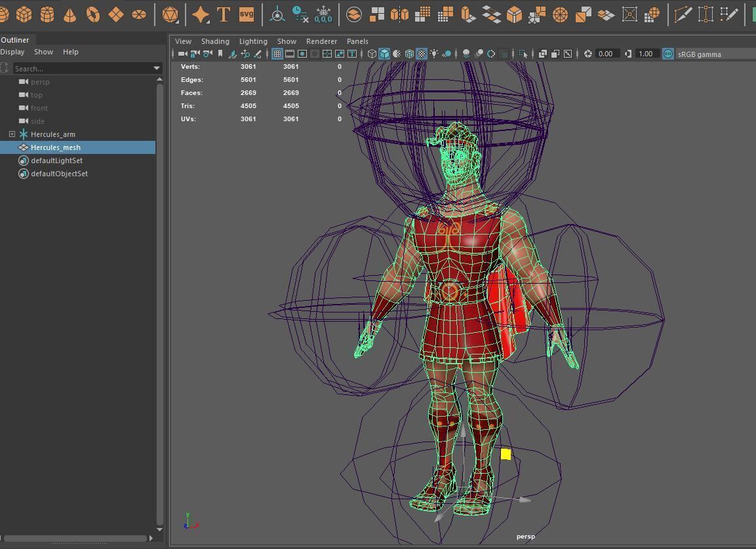Viewport: 756px width, 549px height.
Task: Toggle Use All Lights bulb icon
Action: pos(435,54)
